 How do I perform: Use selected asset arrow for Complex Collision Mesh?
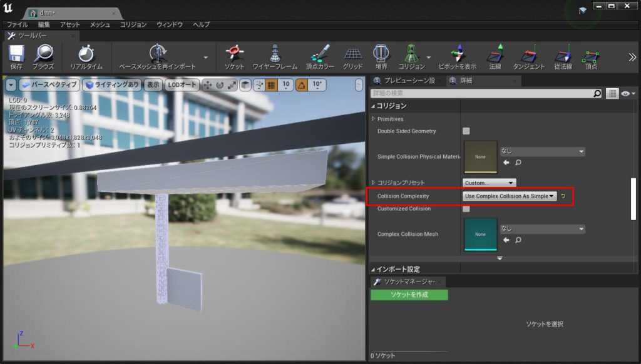[x=506, y=240]
